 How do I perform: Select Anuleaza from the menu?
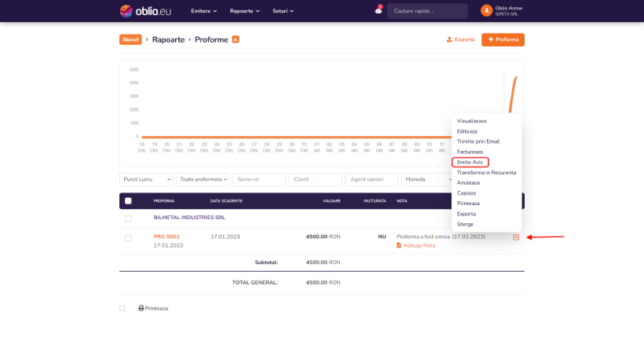(468, 183)
